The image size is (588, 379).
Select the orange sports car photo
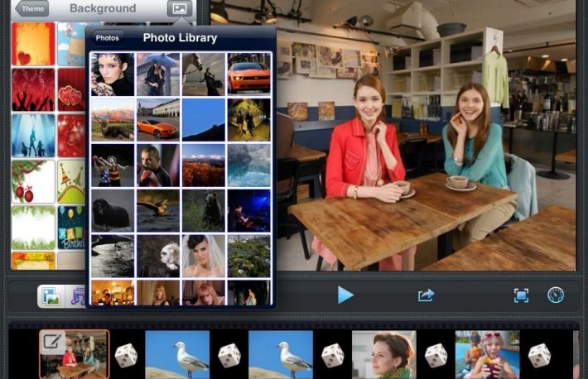248,74
